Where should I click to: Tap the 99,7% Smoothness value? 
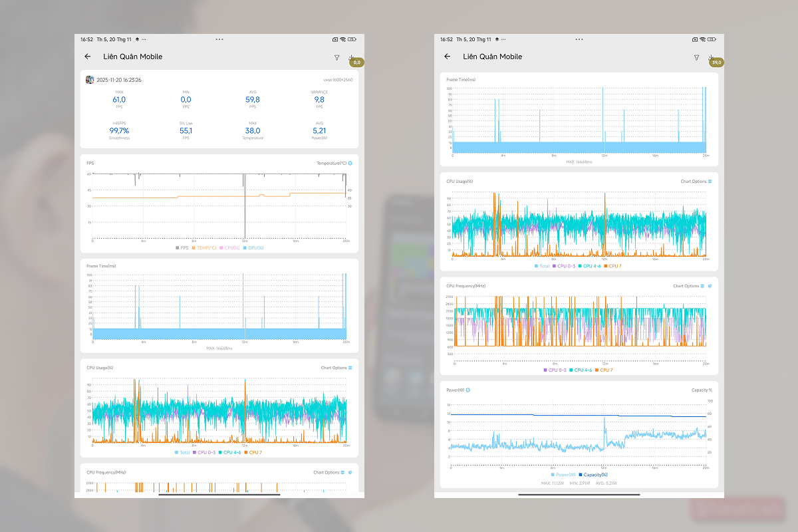tap(119, 131)
